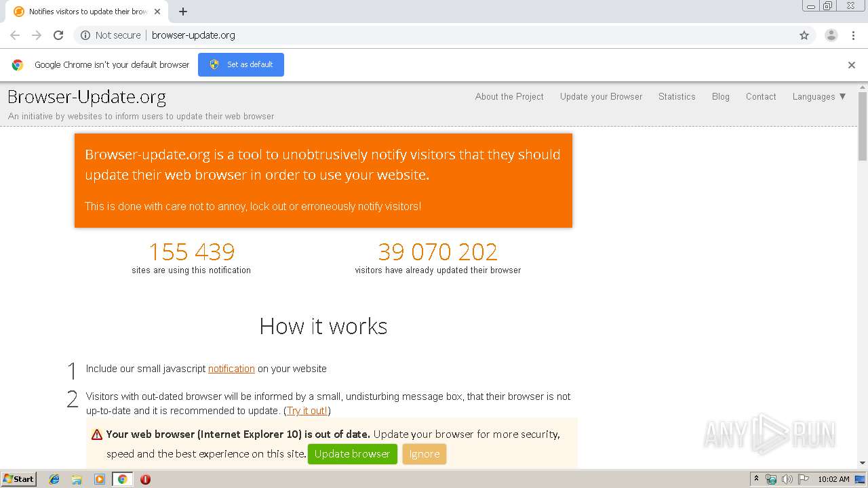Click the 155 439 sites counter
The height and width of the screenshot is (488, 868).
[192, 252]
